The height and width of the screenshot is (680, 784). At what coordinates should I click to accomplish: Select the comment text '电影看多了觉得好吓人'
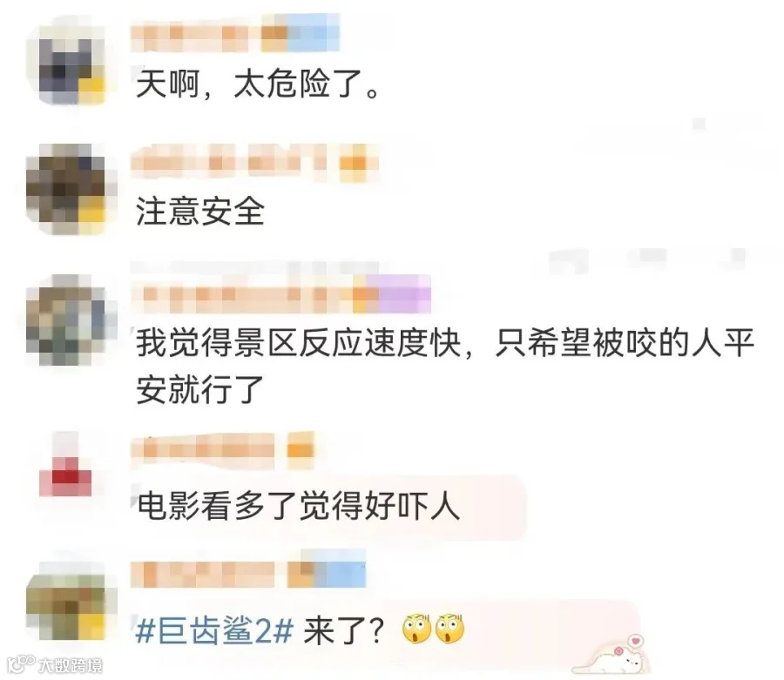pyautogui.click(x=299, y=506)
